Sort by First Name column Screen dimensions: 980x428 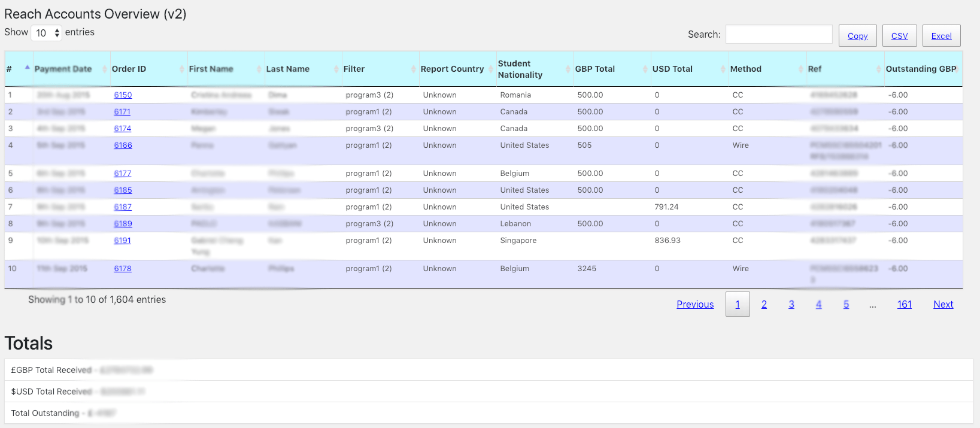(x=225, y=69)
